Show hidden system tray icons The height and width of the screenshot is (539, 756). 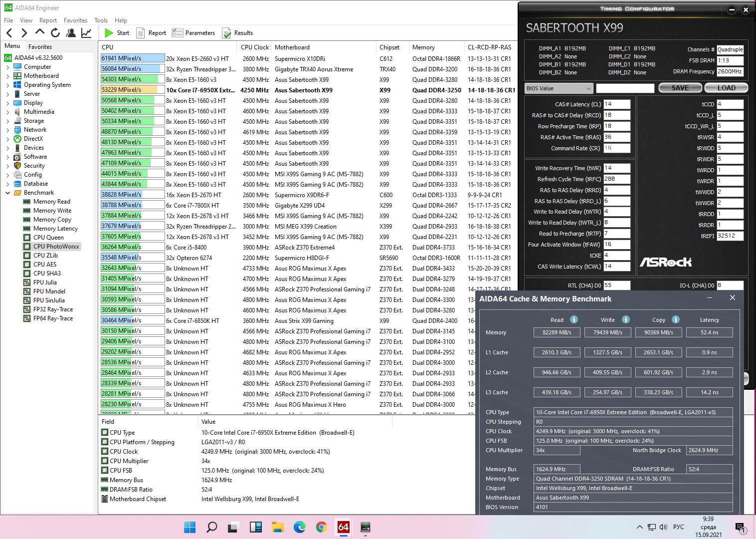(639, 527)
